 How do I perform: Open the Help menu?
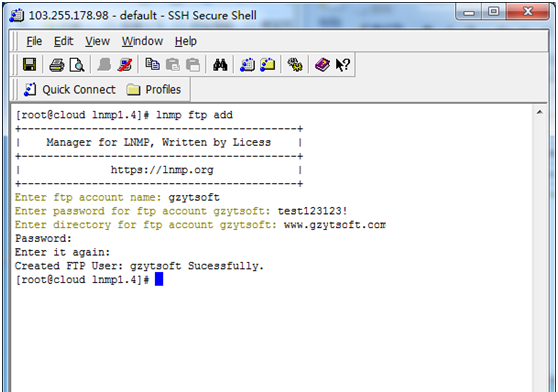186,41
